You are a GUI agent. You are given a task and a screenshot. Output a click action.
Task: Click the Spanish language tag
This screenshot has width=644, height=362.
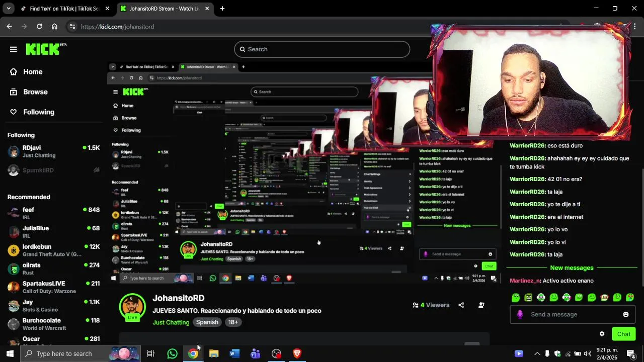click(207, 322)
